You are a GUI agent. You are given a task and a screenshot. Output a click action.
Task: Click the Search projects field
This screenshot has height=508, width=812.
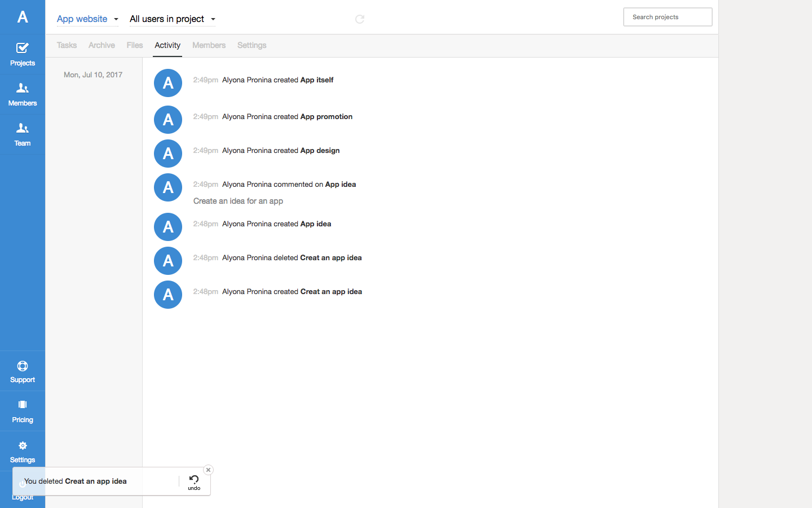668,17
